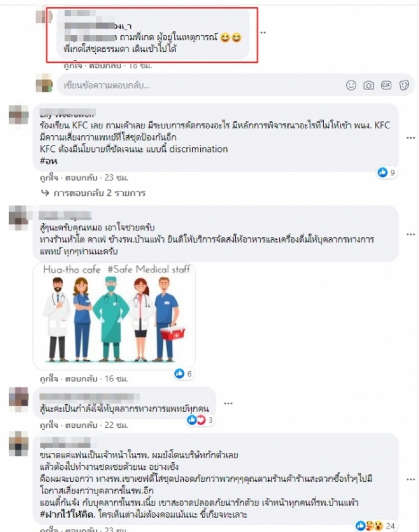Open options for Hua-tho cafe comment
This screenshot has height=532, width=419.
[411, 235]
